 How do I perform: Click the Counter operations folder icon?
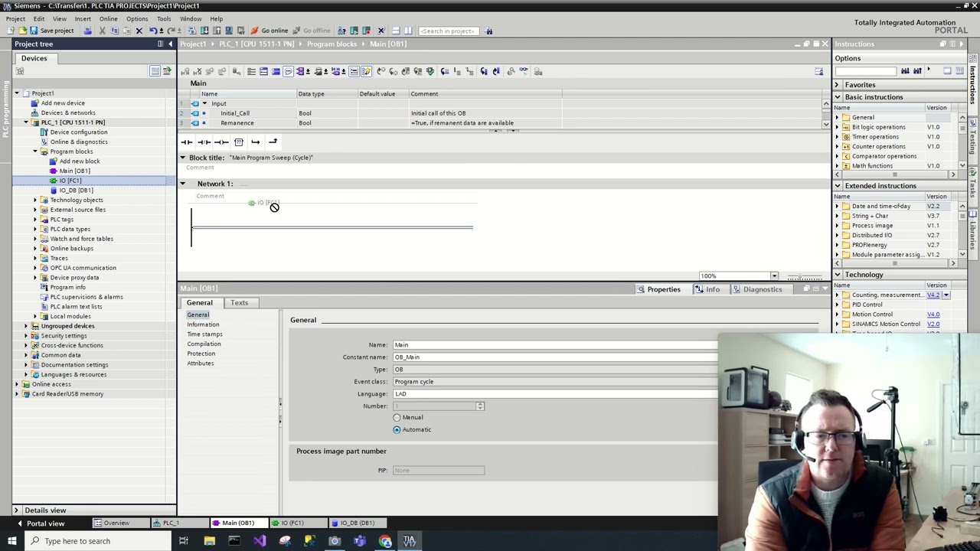[846, 147]
